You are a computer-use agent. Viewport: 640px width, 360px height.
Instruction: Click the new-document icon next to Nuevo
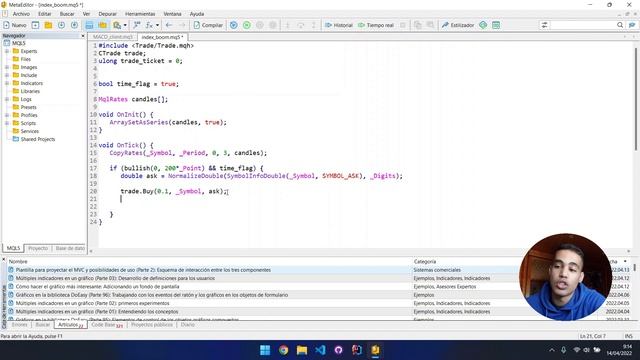pyautogui.click(x=36, y=25)
